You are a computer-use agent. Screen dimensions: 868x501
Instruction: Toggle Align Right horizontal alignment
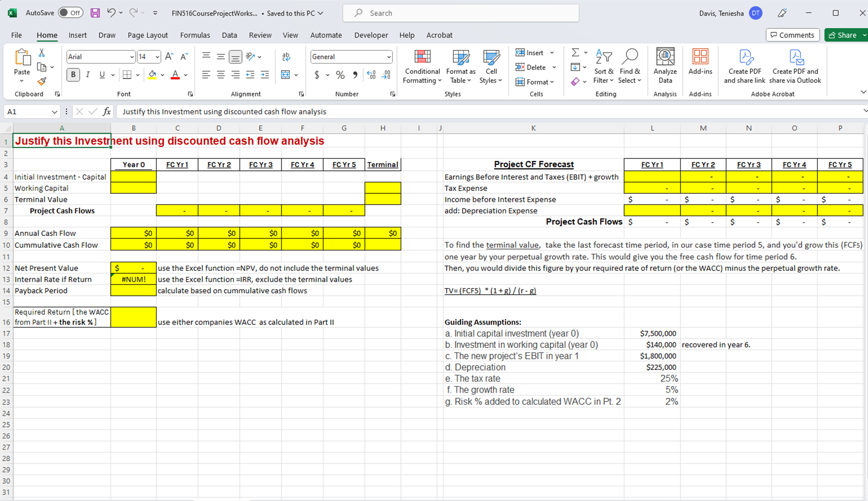[x=235, y=75]
